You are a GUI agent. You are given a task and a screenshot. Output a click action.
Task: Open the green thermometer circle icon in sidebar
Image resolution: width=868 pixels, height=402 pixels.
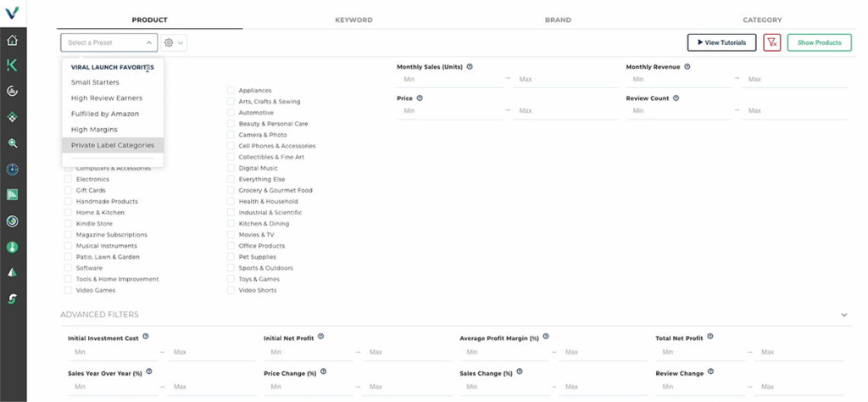point(12,247)
